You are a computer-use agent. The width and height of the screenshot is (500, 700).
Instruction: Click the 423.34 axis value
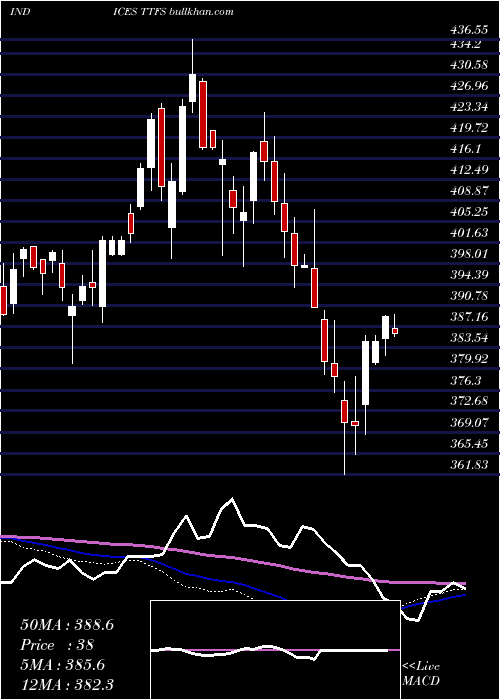tap(469, 107)
